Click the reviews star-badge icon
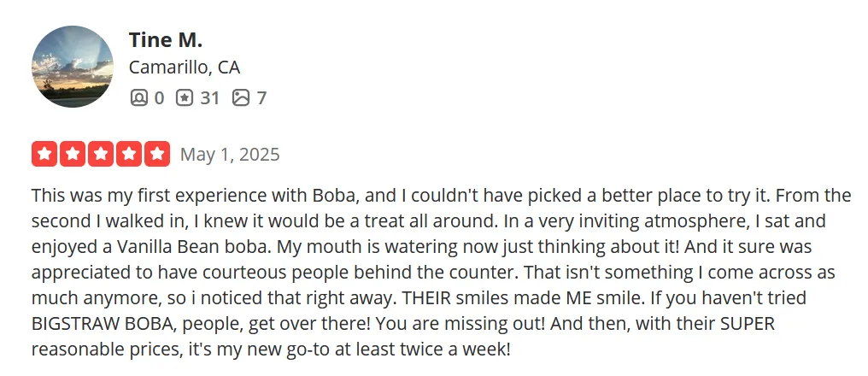Viewport: 868px width, 376px height. coord(185,98)
